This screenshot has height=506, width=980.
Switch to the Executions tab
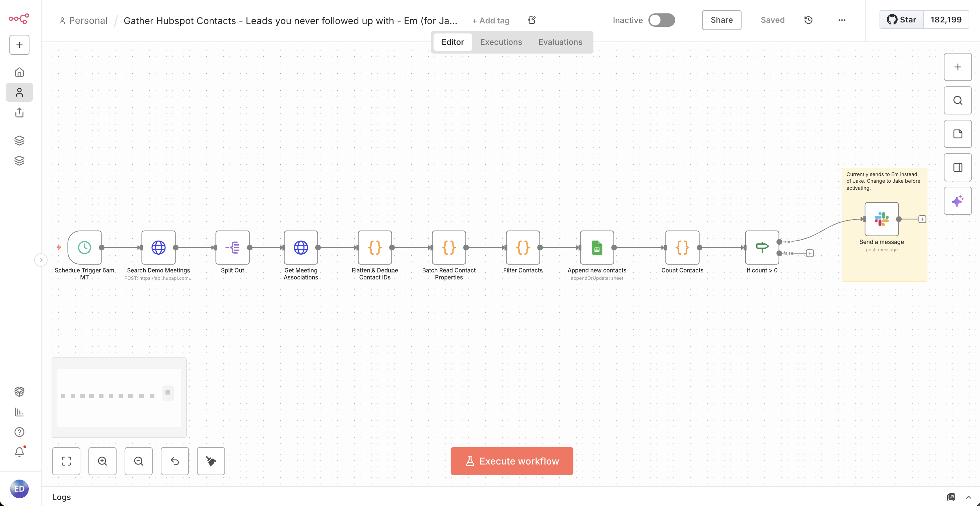click(x=501, y=42)
